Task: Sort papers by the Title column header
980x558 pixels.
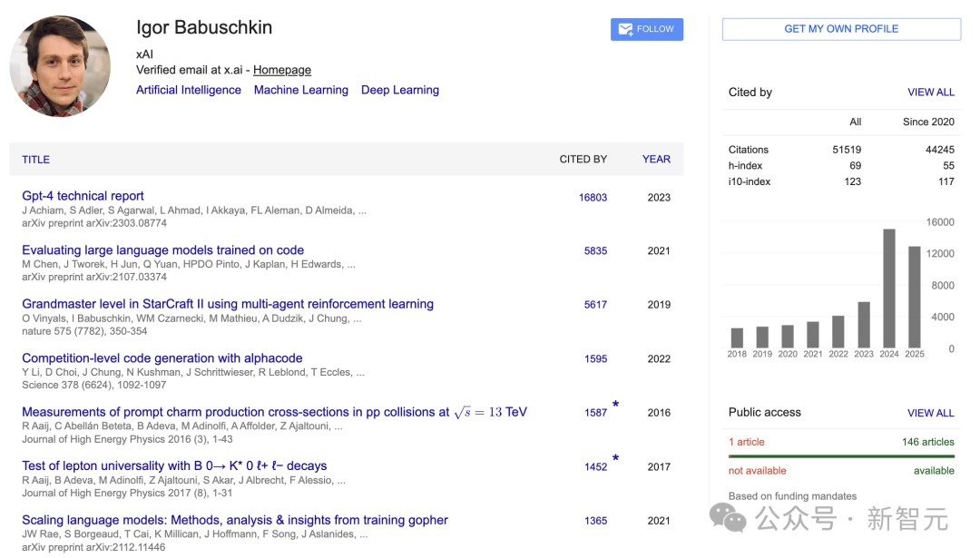Action: (35, 160)
